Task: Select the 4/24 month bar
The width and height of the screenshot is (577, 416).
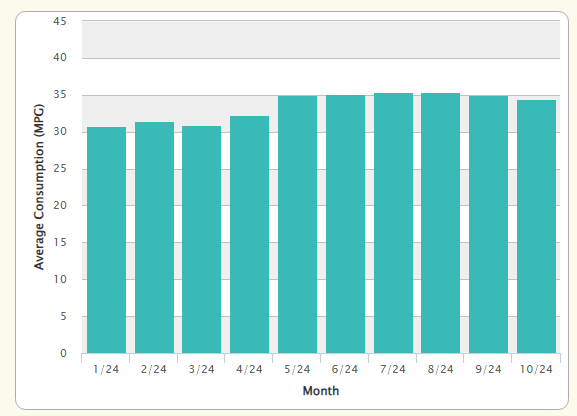Action: 249,235
